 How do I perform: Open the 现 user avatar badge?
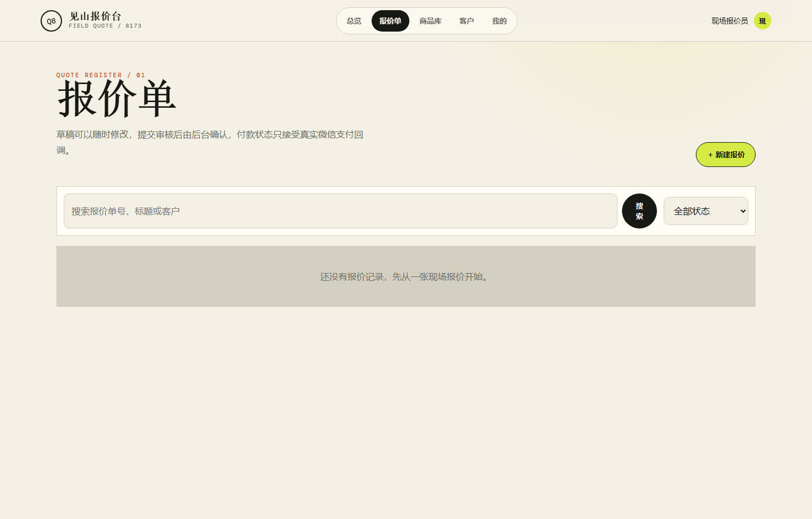[762, 21]
